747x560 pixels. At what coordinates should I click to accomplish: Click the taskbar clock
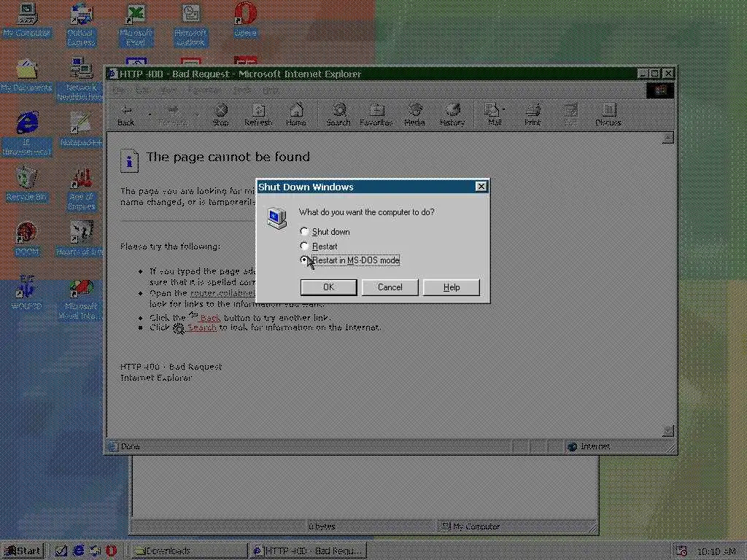click(717, 551)
